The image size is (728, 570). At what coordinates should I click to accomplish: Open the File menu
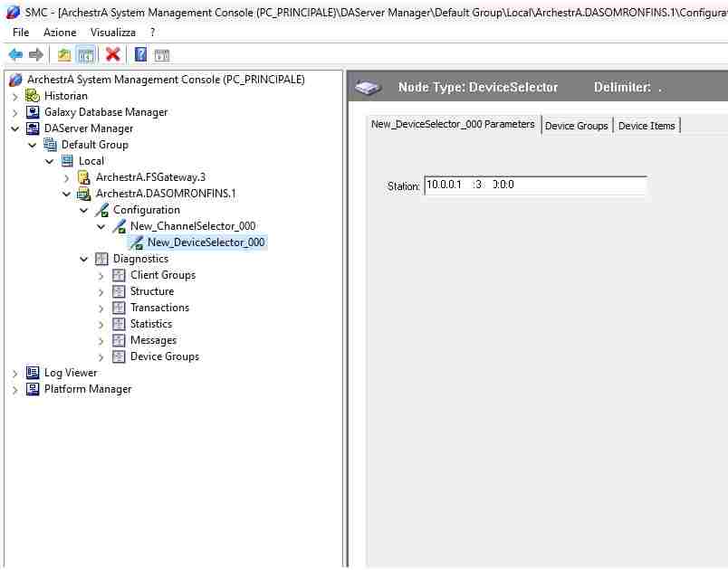coord(21,33)
